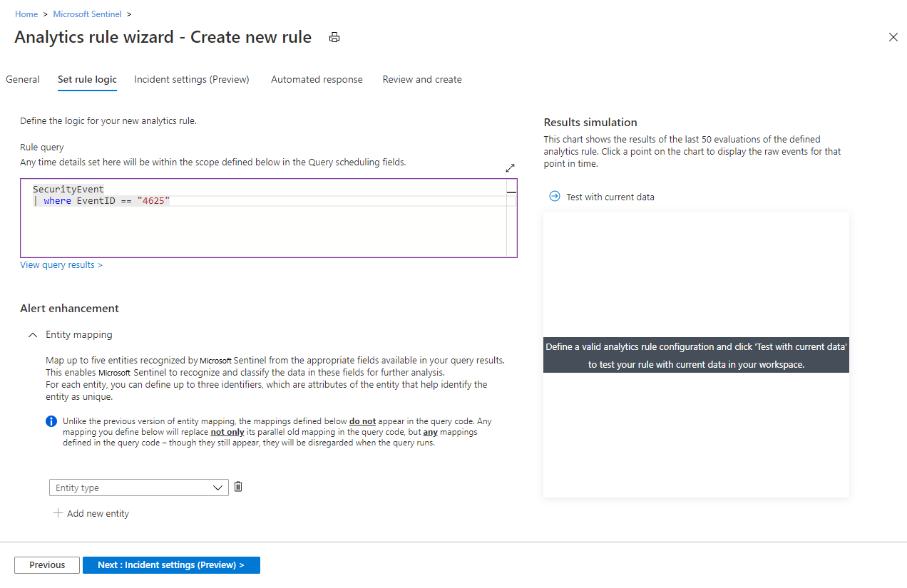This screenshot has width=907, height=588.
Task: Click the info icon beside entity mapping note
Action: [51, 421]
